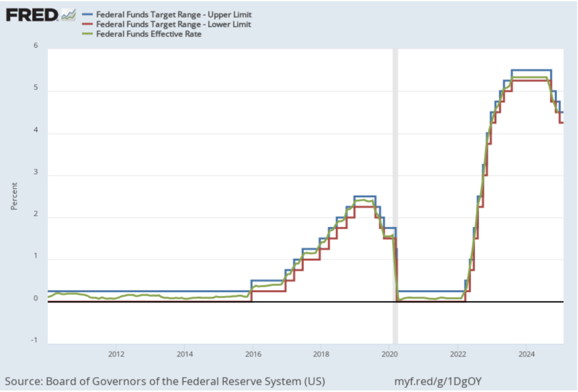Click the 'Percent' y-axis title
This screenshot has width=578, height=392.
coord(14,196)
